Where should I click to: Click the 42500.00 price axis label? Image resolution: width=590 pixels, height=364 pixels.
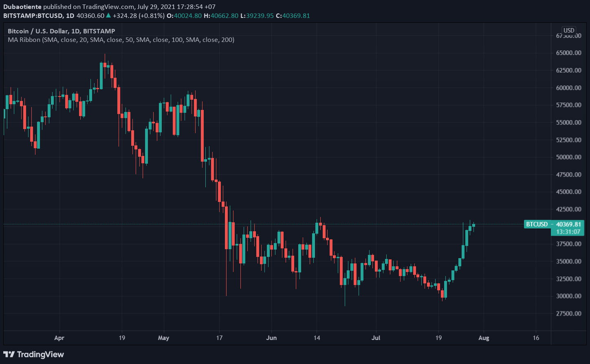(569, 209)
